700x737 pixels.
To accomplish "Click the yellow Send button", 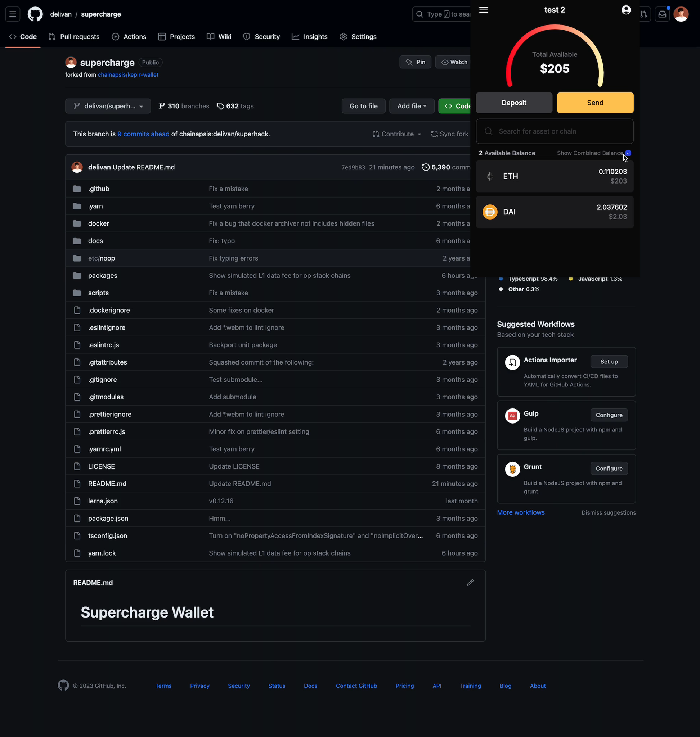I will tap(595, 103).
